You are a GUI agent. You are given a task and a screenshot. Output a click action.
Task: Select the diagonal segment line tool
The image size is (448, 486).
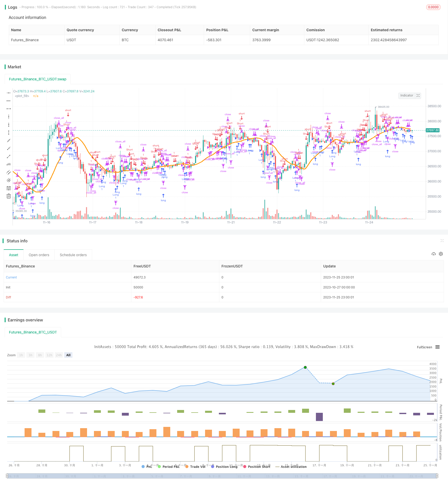(x=9, y=156)
